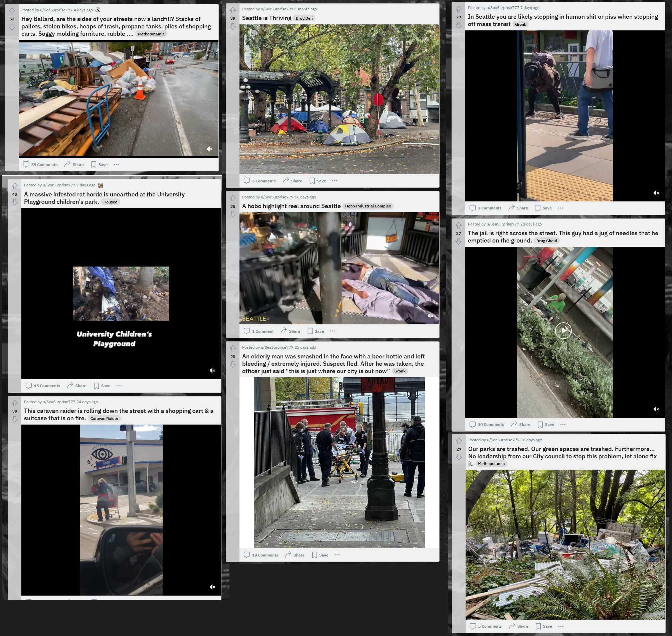672x636 pixels.
Task: Open more options on the Ballard post
Action: pos(116,164)
